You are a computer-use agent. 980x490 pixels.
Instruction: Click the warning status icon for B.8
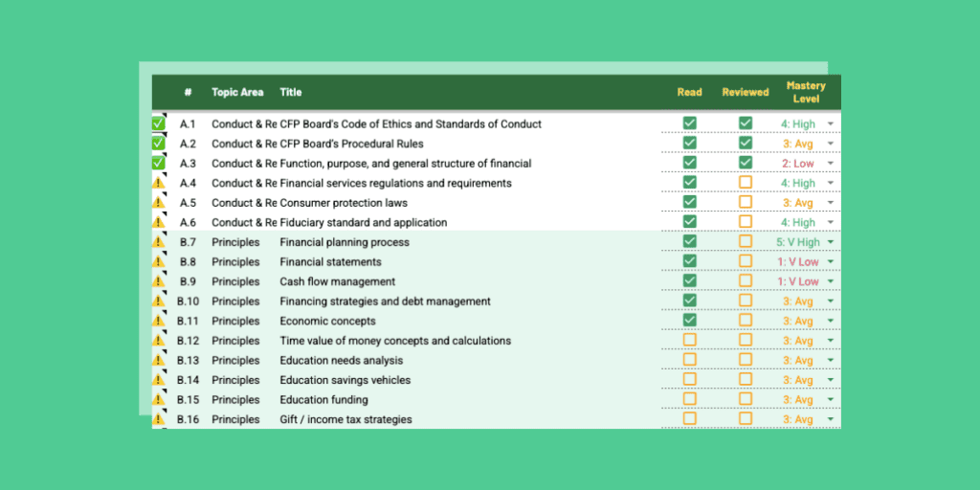[x=158, y=262]
